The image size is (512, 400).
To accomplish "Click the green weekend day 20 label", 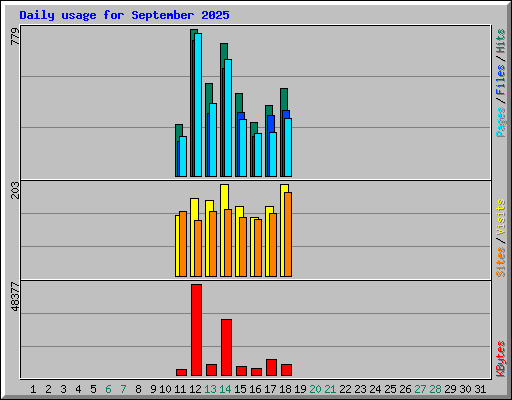I will pyautogui.click(x=315, y=389).
